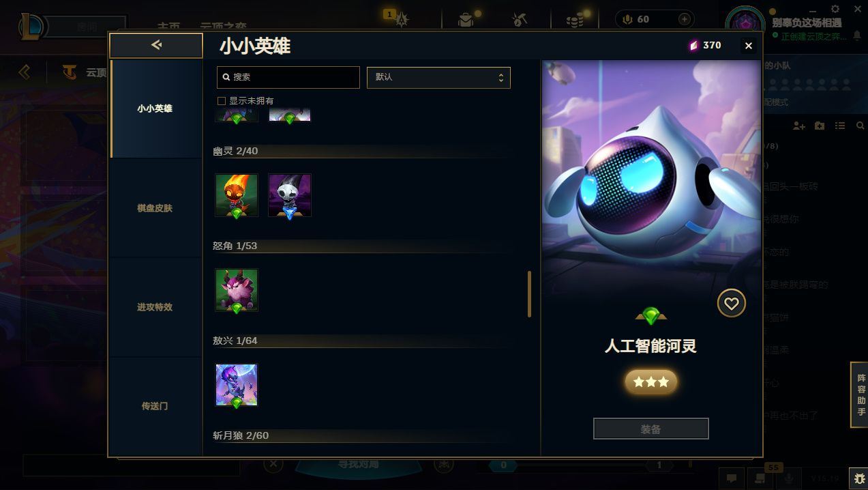Viewport: 868px width, 490px height.
Task: Switch to the 进攻特效 tab
Action: (155, 307)
